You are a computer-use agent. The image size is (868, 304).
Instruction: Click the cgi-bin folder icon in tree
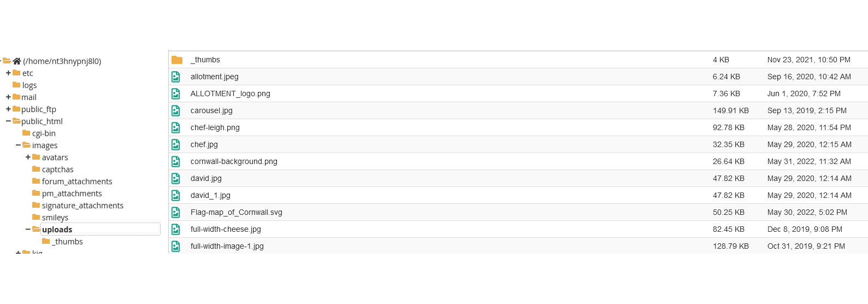[26, 133]
